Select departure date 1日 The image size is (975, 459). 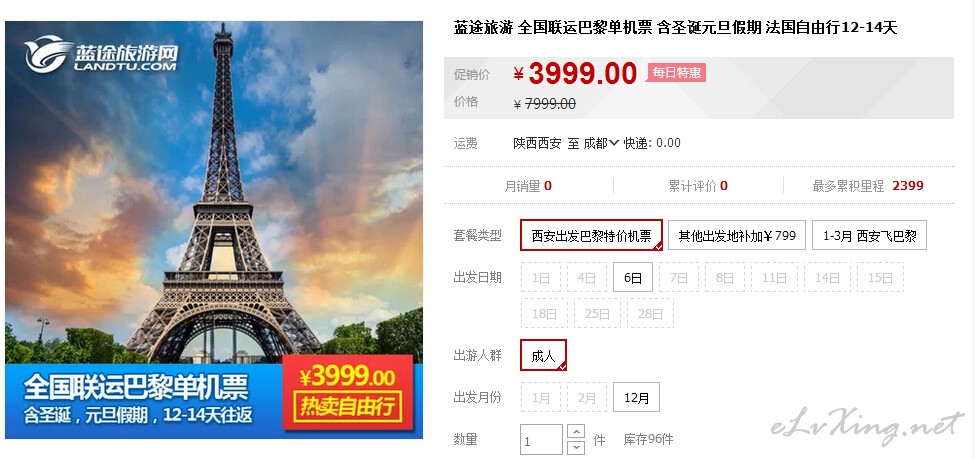click(x=540, y=277)
